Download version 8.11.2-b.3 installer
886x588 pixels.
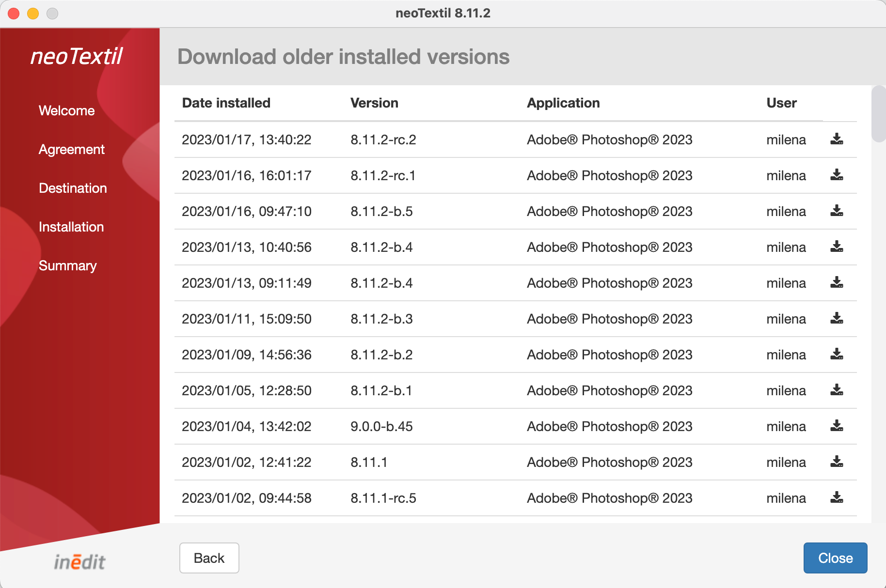tap(837, 319)
